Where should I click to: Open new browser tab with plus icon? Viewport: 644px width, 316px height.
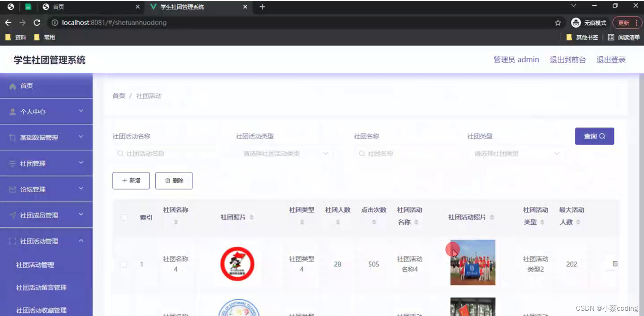262,6
